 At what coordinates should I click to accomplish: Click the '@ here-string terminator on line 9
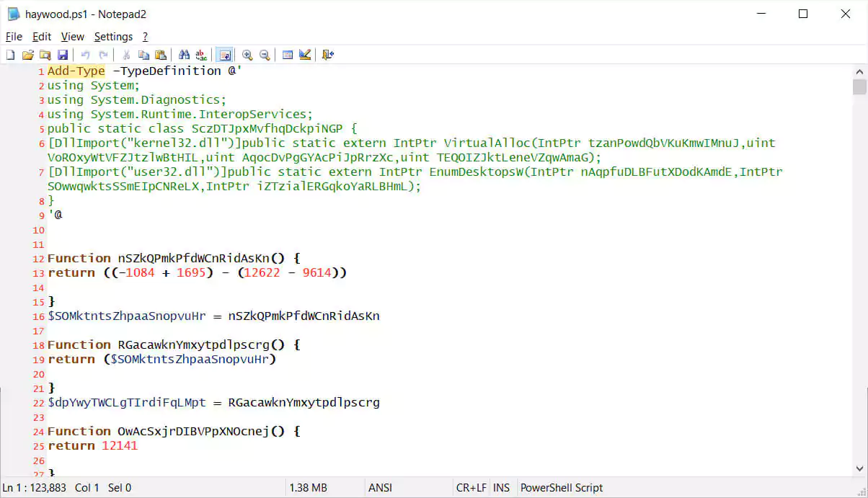pos(55,215)
